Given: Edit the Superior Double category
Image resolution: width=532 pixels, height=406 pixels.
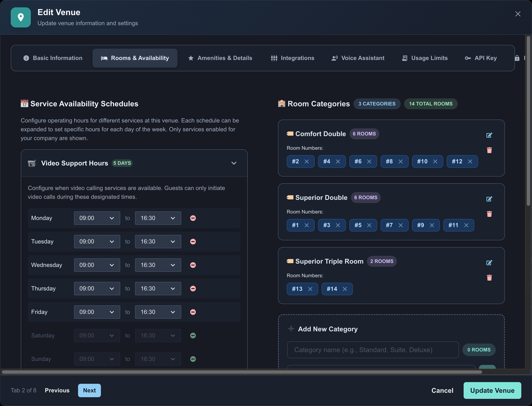Looking at the screenshot, I should pyautogui.click(x=489, y=199).
